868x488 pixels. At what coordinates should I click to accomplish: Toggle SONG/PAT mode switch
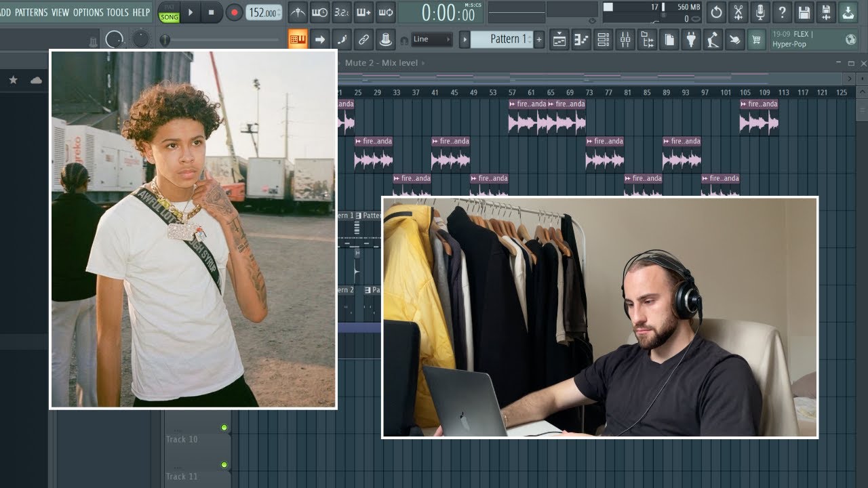coord(169,13)
